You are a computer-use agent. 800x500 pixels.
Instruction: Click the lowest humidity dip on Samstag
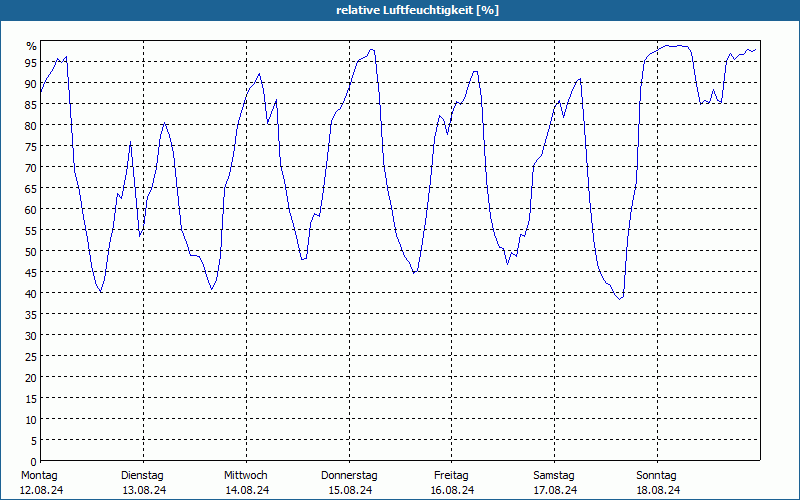point(619,298)
